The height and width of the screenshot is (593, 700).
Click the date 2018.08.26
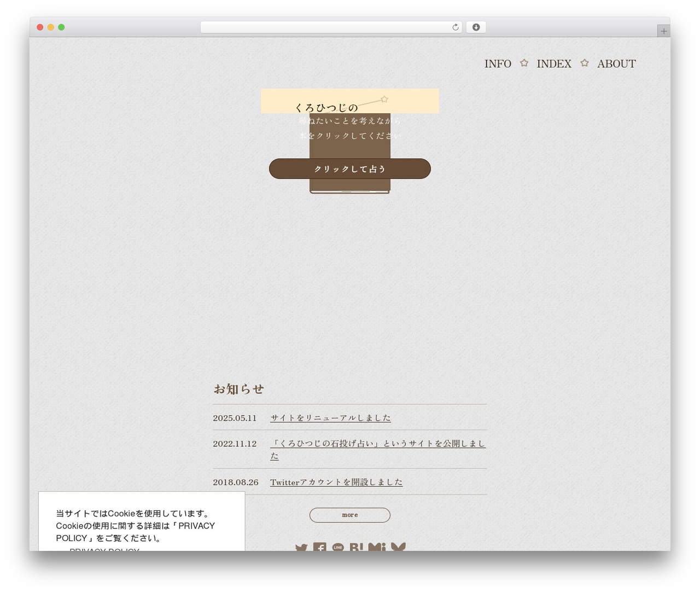[x=236, y=482]
